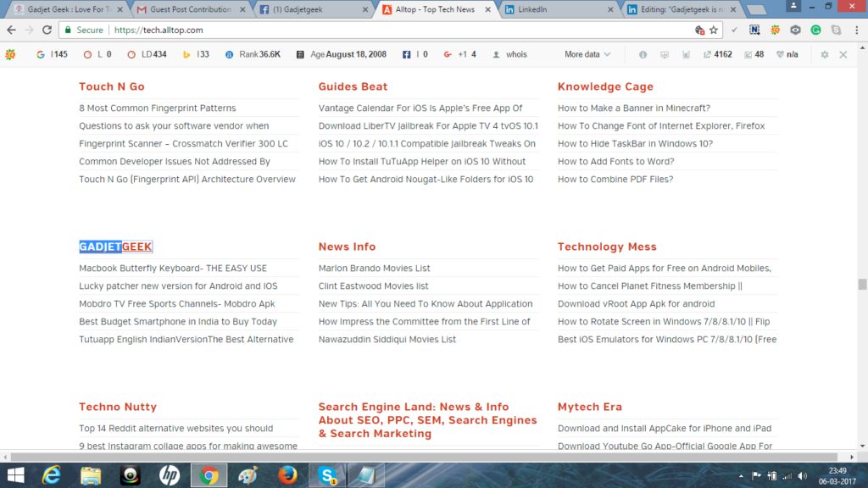
Task: Open the HP app in the taskbar
Action: click(x=170, y=475)
